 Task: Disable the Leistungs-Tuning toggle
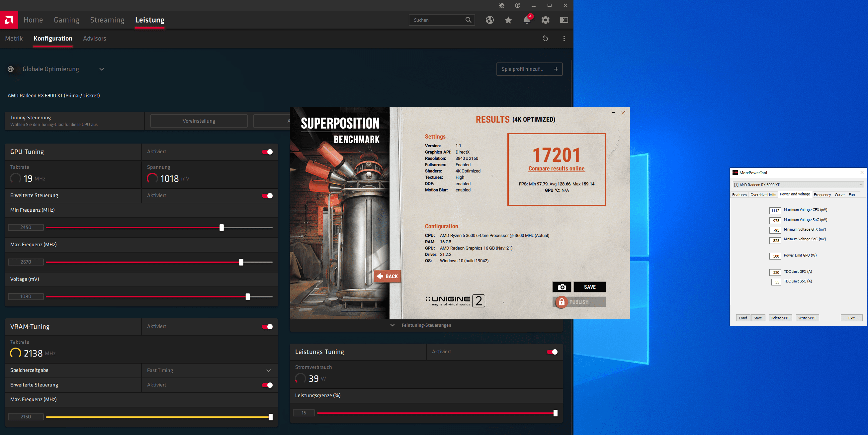tap(552, 352)
